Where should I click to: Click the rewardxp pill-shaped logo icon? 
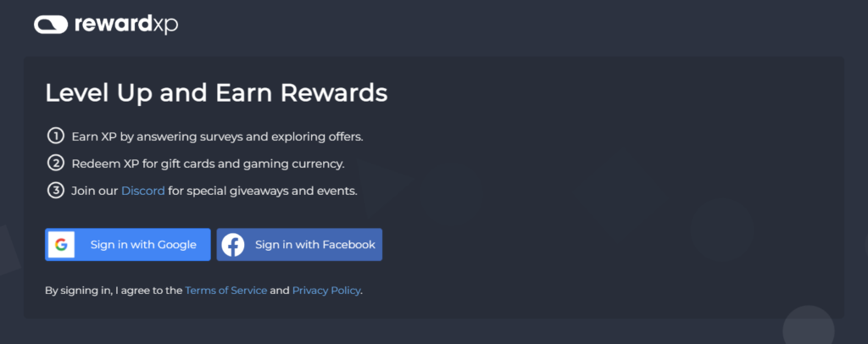[51, 25]
